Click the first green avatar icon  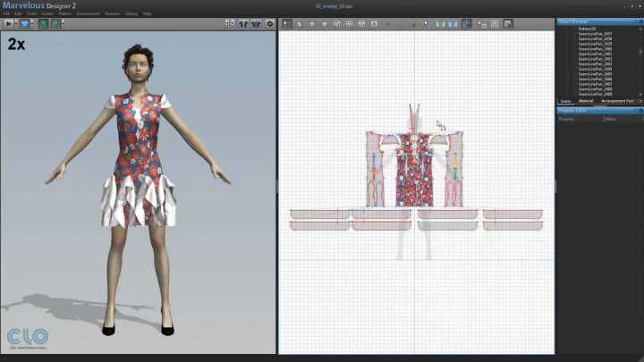42,23
